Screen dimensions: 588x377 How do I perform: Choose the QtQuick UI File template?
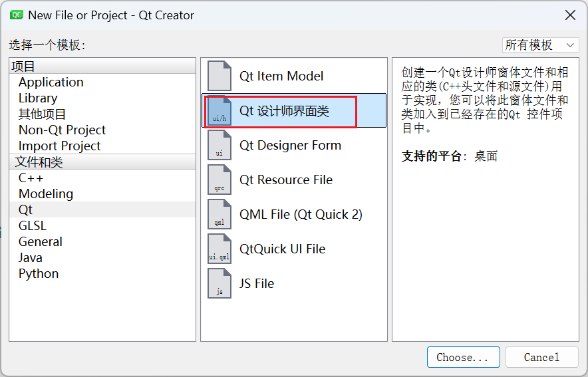pyautogui.click(x=294, y=249)
